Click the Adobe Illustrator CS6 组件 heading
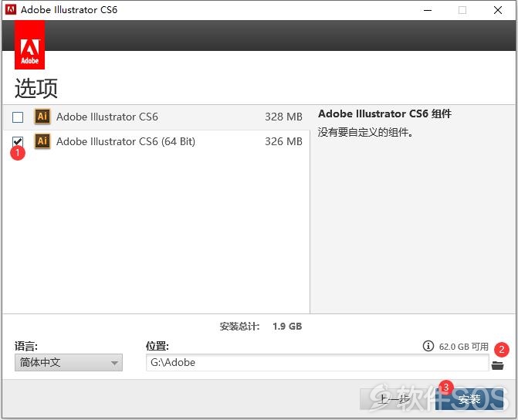 click(384, 113)
